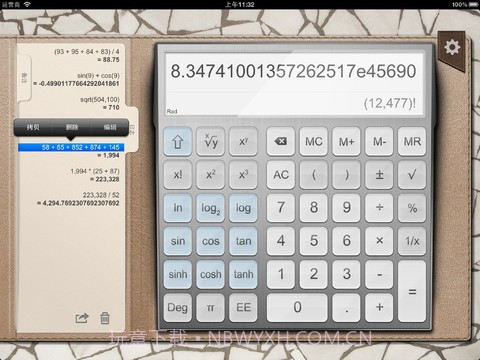Viewport: 480px width, 360px height.
Task: Tap the EE exponent key
Action: pyautogui.click(x=243, y=307)
